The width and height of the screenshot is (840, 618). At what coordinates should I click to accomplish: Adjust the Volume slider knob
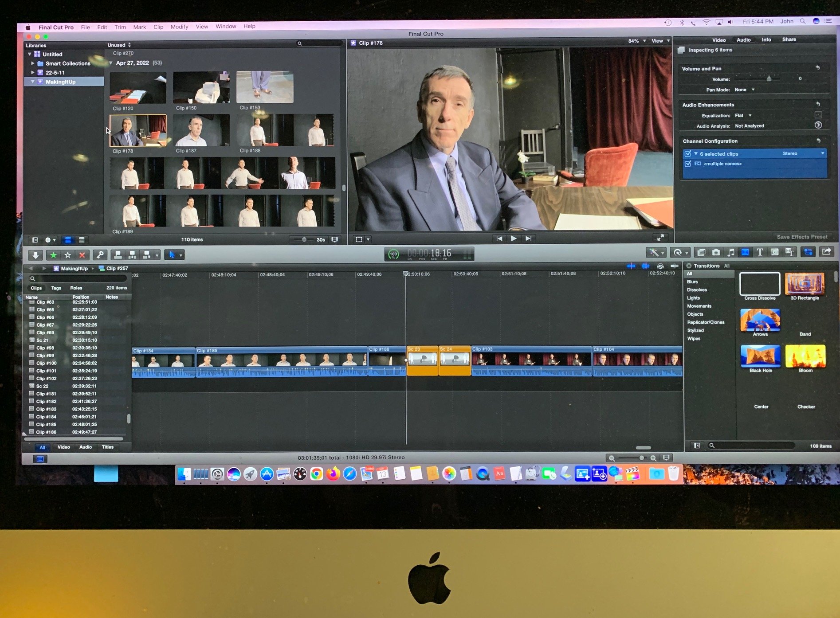coord(769,78)
